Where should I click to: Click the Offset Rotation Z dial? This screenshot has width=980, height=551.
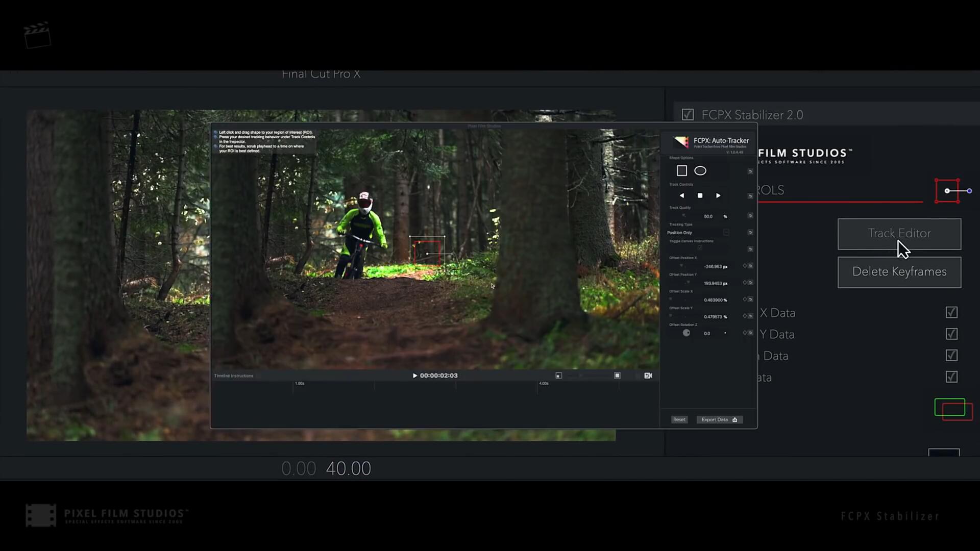pos(687,333)
